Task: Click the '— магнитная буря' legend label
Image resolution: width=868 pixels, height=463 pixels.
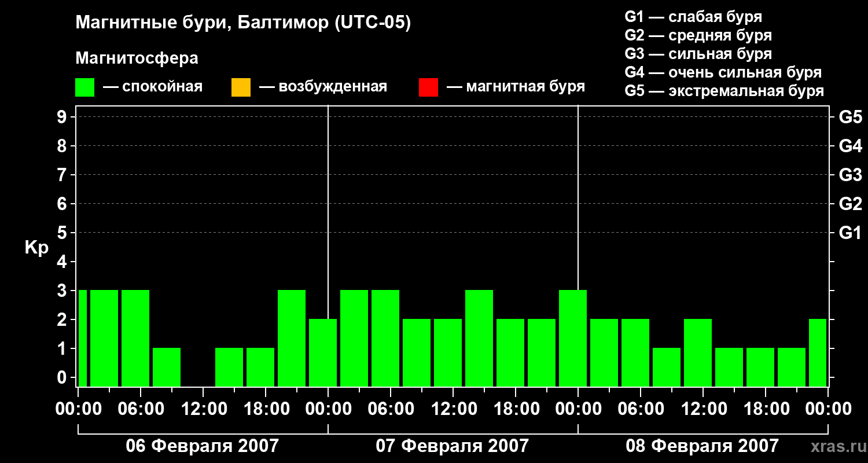Action: point(516,87)
